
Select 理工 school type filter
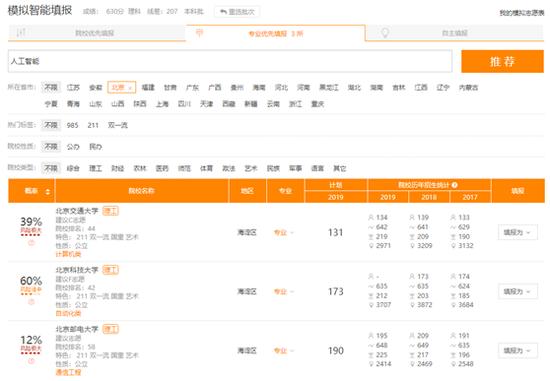(95, 168)
